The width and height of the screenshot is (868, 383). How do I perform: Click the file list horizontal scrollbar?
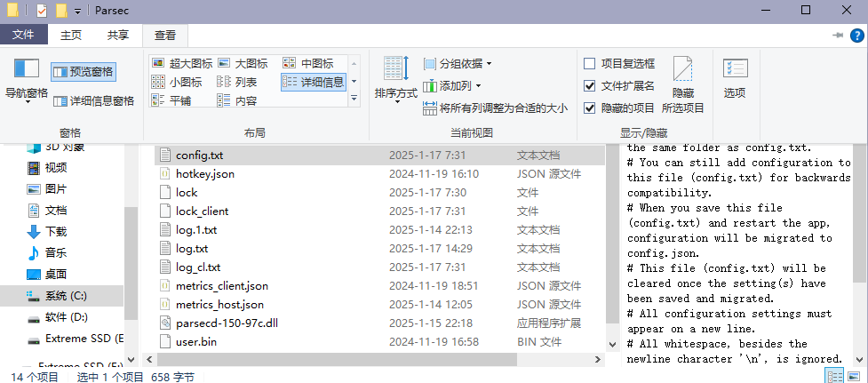tap(338, 360)
